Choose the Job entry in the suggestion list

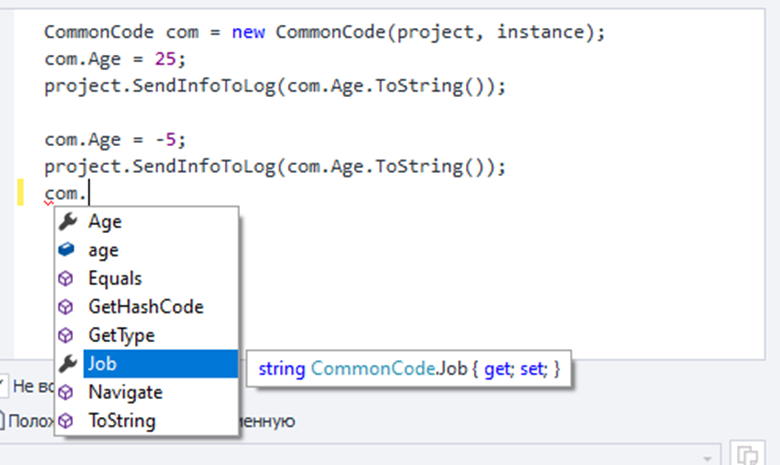(102, 364)
